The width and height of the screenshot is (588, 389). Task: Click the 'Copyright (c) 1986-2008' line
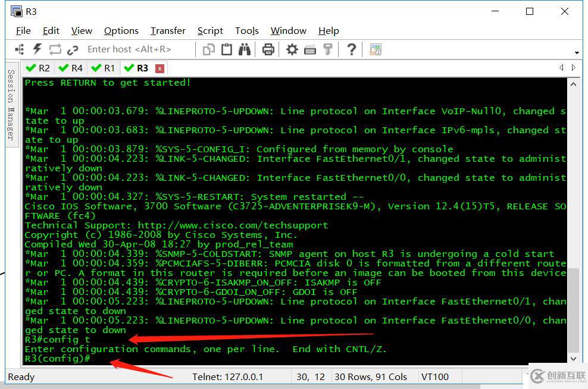161,235
